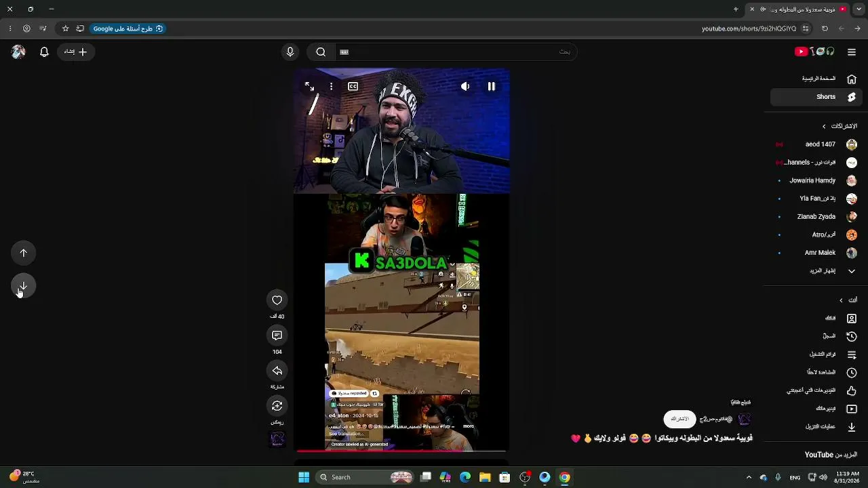Open the creator's channel avatar
This screenshot has width=868, height=488.
(745, 420)
